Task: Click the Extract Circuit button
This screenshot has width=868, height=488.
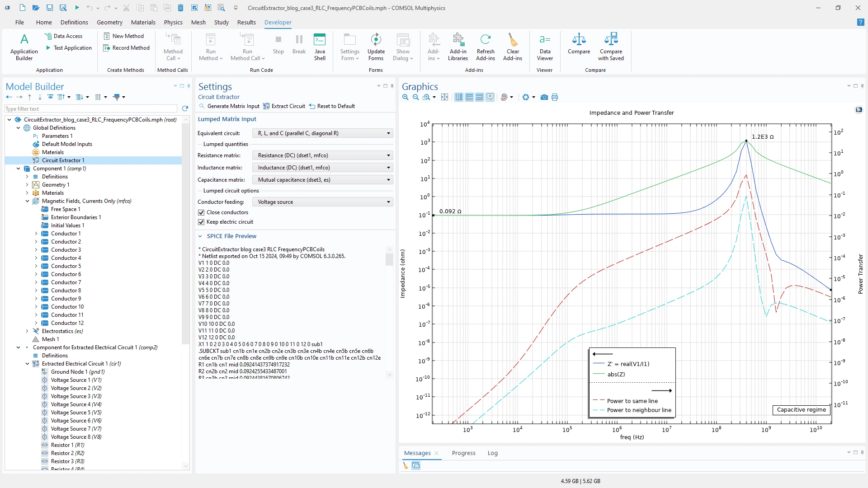Action: tap(284, 106)
